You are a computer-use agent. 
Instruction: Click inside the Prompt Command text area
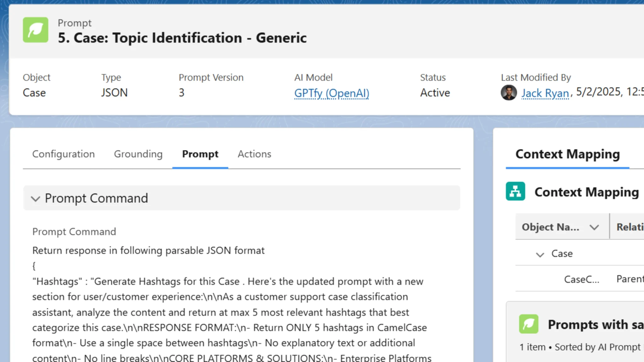220,299
